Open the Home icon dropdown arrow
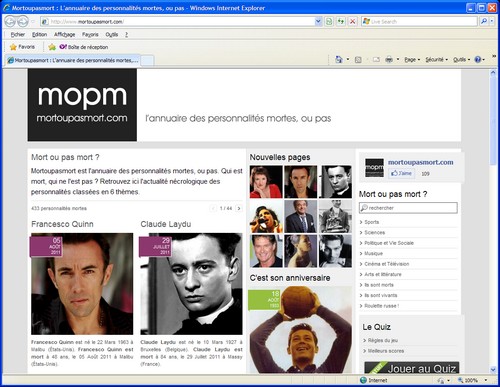 coord(348,60)
